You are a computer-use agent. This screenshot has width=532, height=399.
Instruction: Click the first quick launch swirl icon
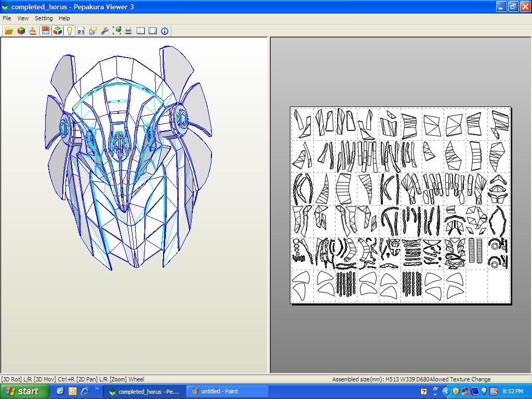[60, 392]
